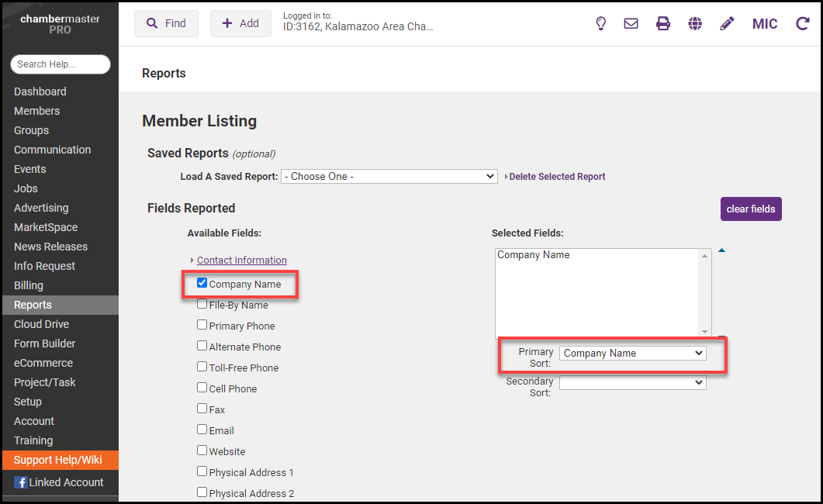
Task: Check the Email field checkbox
Action: click(x=202, y=430)
